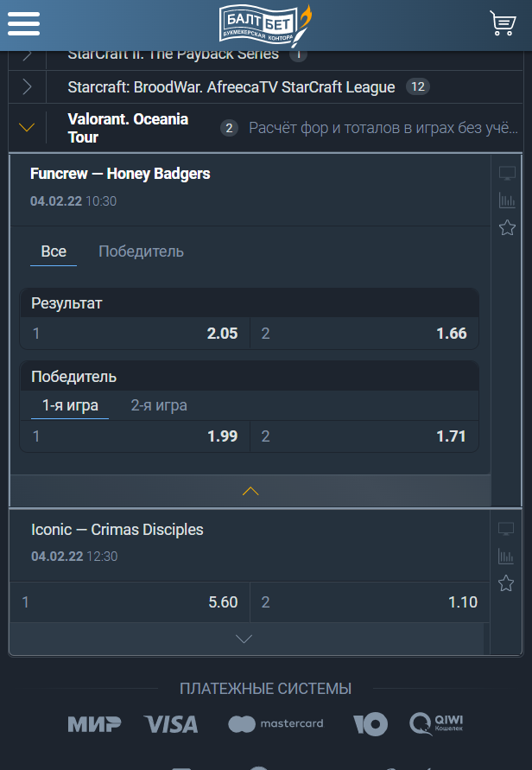Select the 2-я игра tab
532x770 pixels.
(x=159, y=405)
